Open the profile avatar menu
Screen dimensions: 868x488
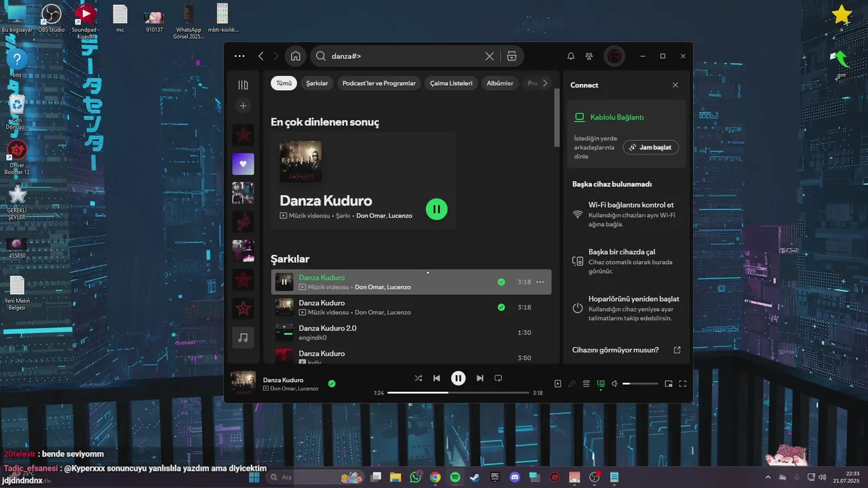tap(614, 56)
